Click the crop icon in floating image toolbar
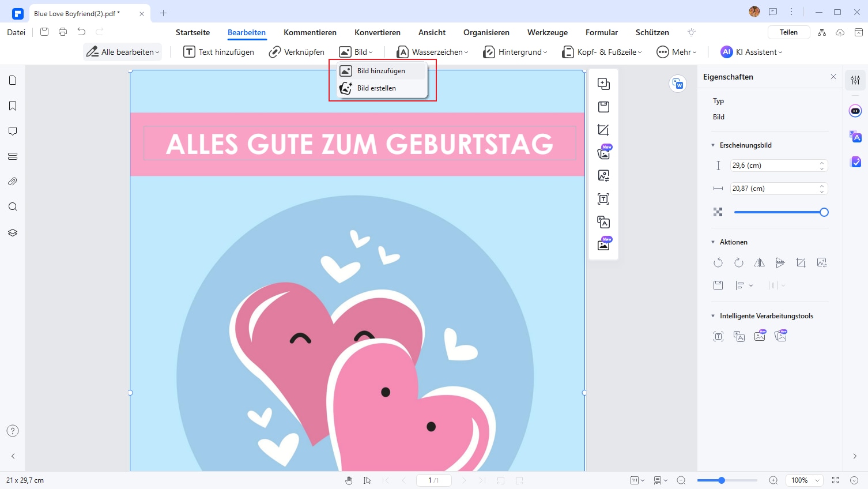Viewport: 868px width, 489px height. coord(603,130)
